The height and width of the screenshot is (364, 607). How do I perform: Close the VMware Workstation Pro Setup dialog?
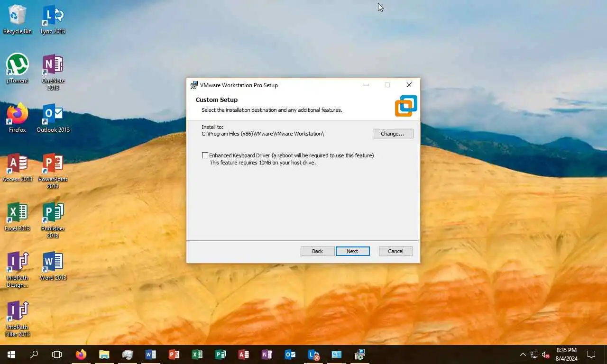(409, 85)
